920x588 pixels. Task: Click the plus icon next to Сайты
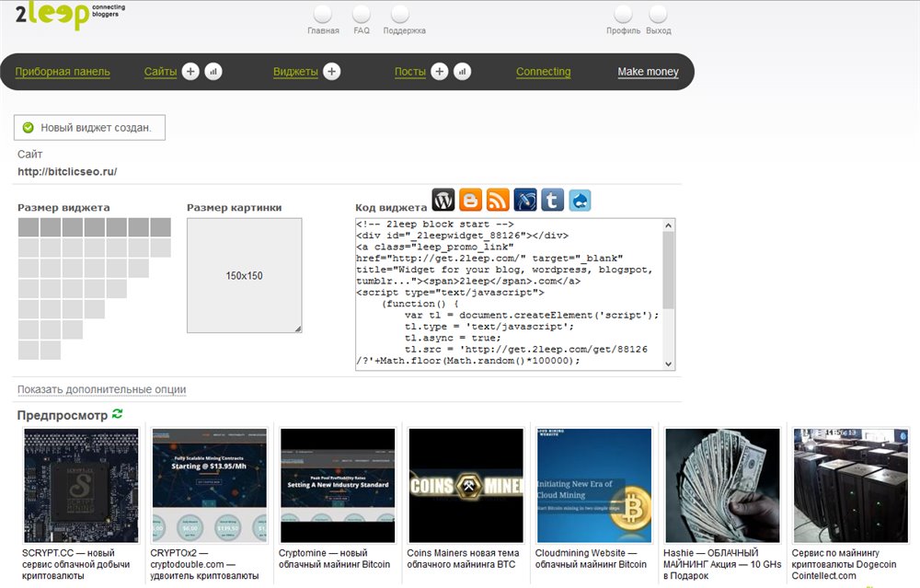(190, 72)
